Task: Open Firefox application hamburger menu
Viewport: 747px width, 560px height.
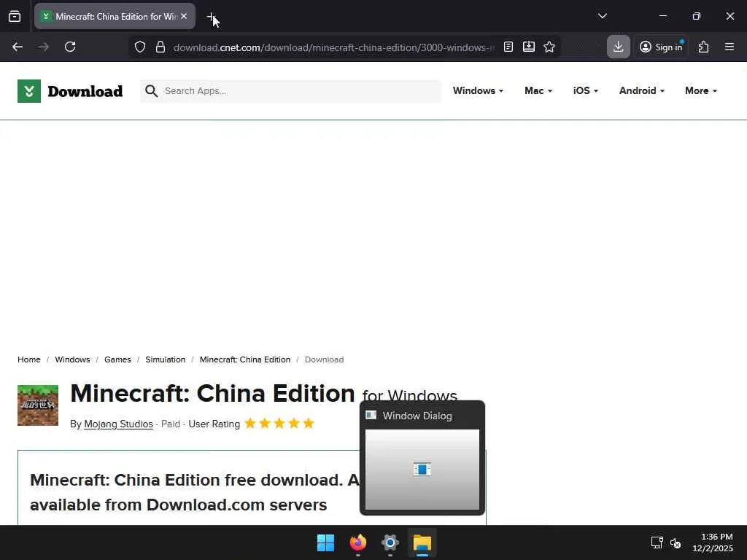Action: point(729,47)
